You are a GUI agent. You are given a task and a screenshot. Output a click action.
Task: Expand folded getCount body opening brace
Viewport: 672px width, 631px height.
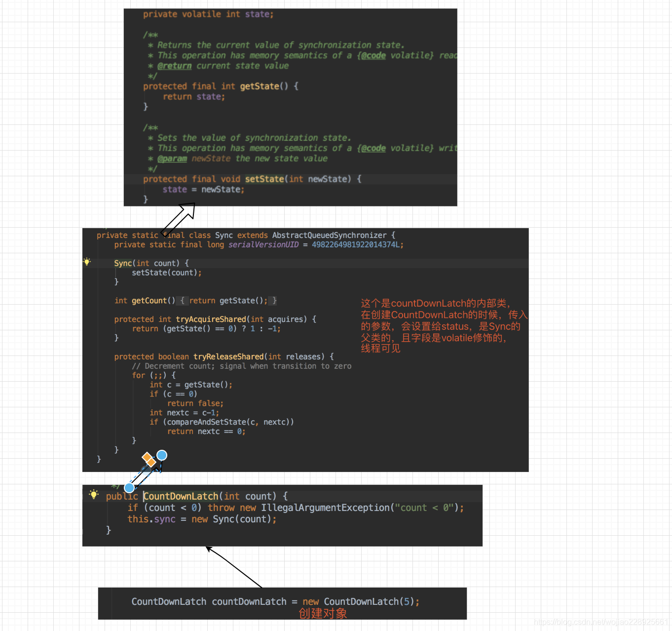click(x=182, y=301)
